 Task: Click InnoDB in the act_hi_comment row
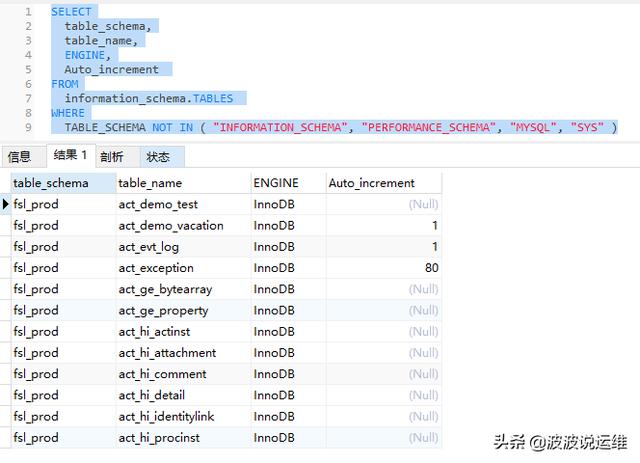[x=274, y=374]
